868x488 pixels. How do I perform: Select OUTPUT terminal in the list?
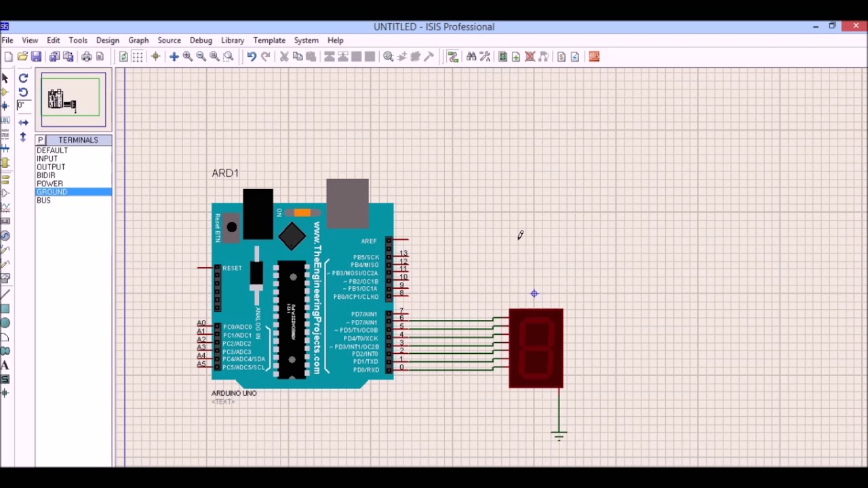click(74, 167)
